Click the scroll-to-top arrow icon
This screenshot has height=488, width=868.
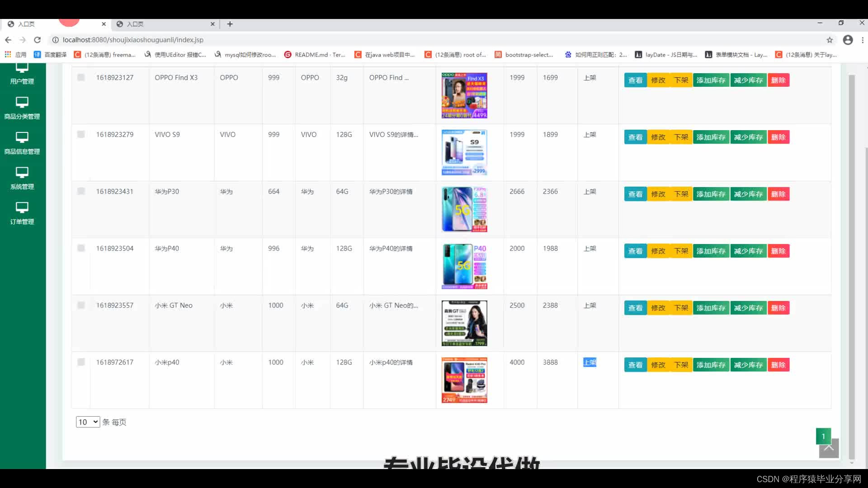pyautogui.click(x=829, y=448)
